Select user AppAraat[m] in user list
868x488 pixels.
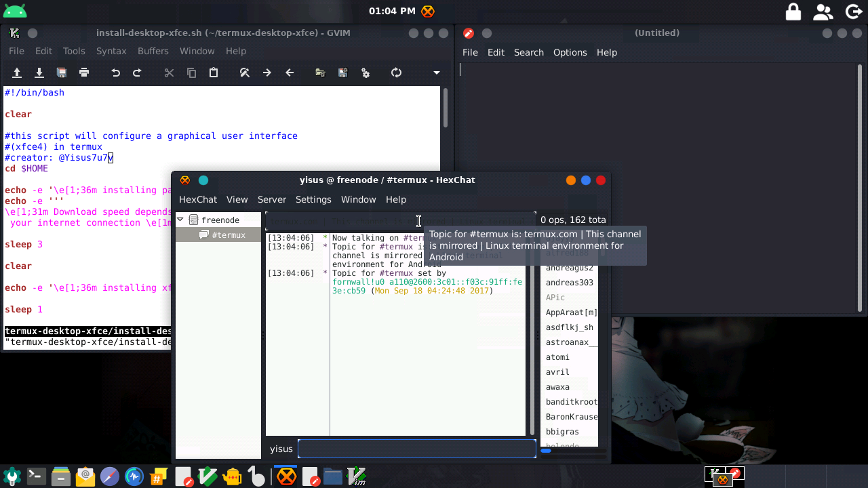570,312
